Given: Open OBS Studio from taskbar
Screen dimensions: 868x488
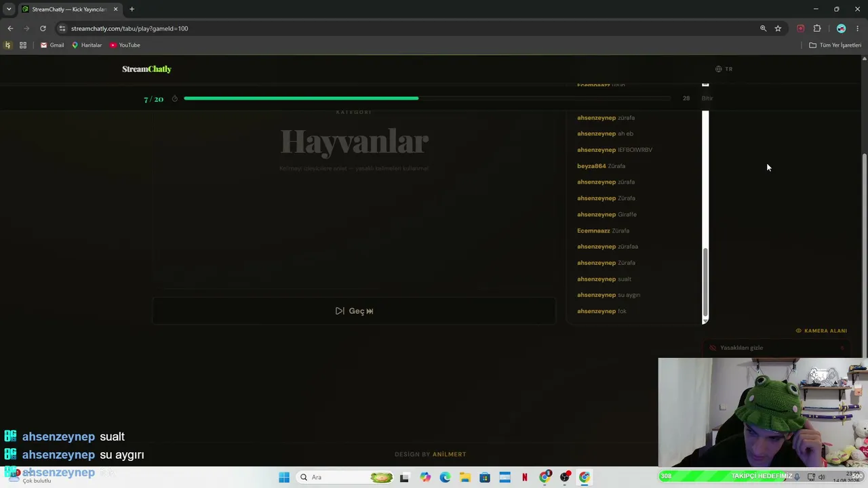Looking at the screenshot, I should [565, 477].
